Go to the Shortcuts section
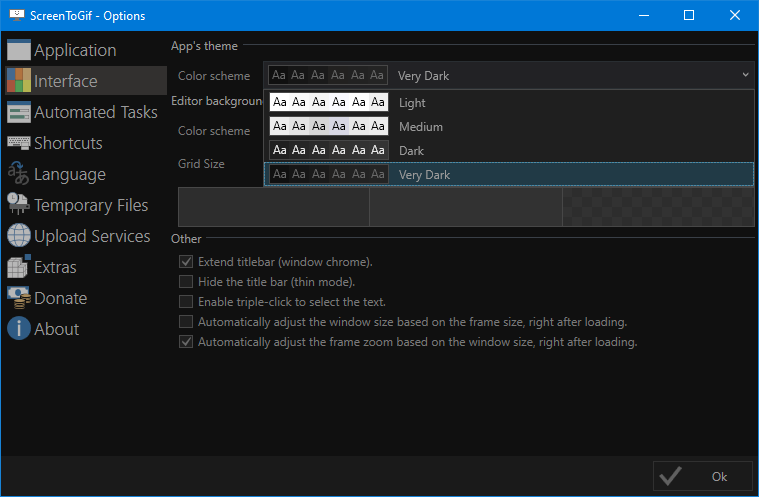759x497 pixels. [86, 143]
